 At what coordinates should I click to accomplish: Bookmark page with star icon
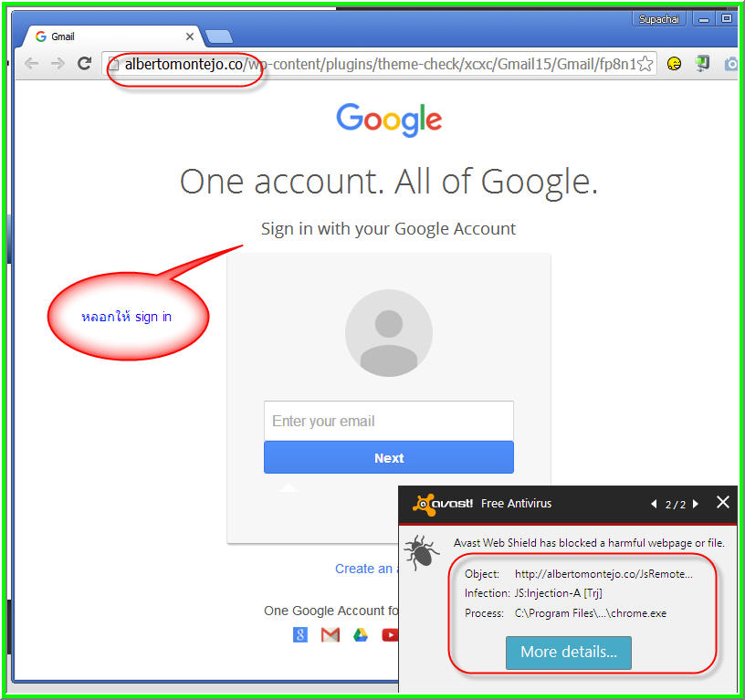(x=645, y=64)
